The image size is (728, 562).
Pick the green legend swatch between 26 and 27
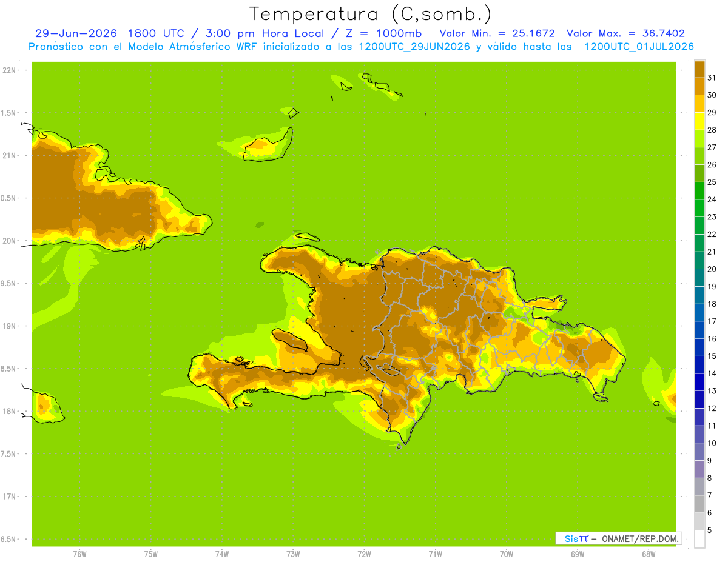point(699,156)
